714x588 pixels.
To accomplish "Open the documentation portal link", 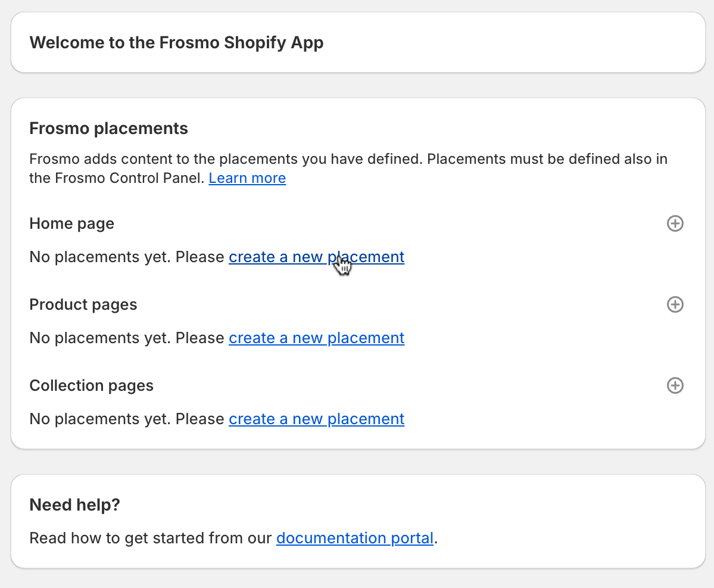I will point(354,538).
